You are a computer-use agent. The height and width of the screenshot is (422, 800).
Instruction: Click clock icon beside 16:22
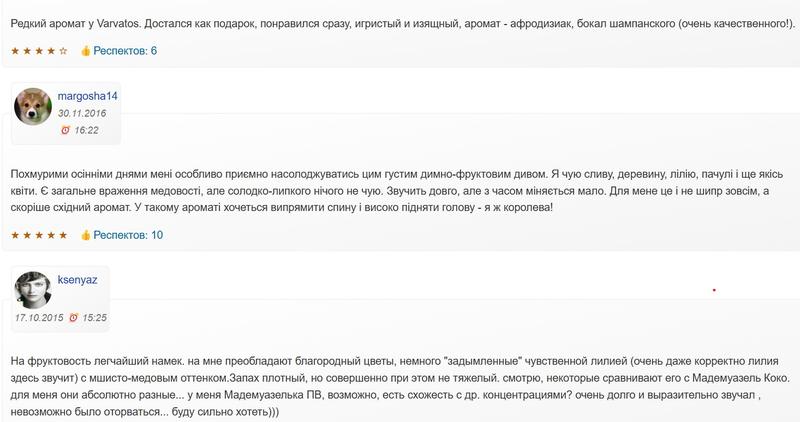coord(65,130)
